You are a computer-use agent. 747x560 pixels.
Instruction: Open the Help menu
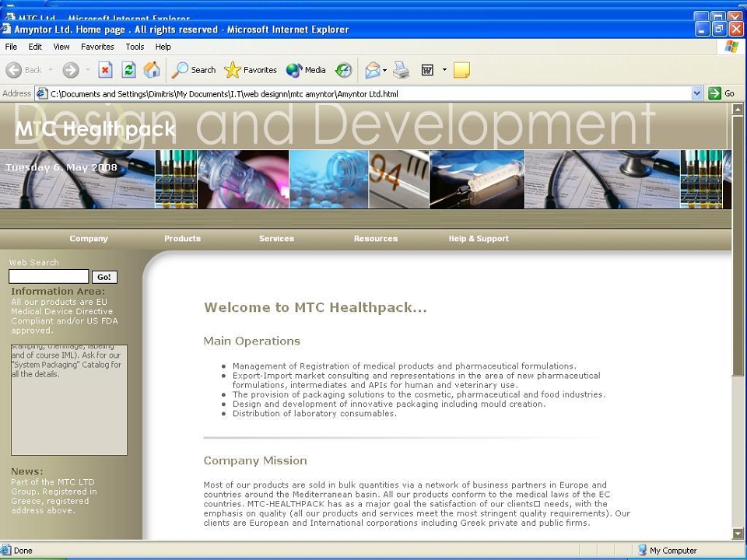163,47
